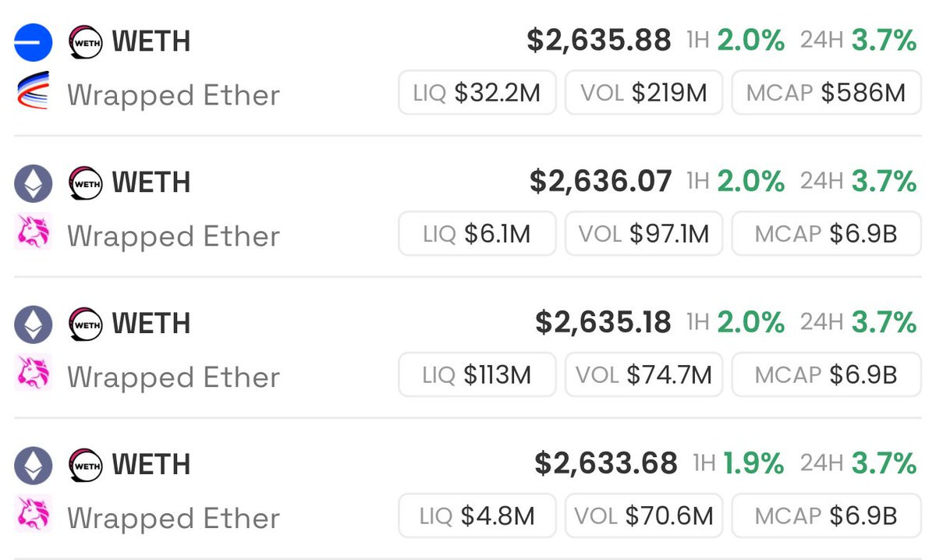The width and height of the screenshot is (936, 560).
Task: Click the Uniswap unicorn icon on $2,633.68 row
Action: (33, 514)
